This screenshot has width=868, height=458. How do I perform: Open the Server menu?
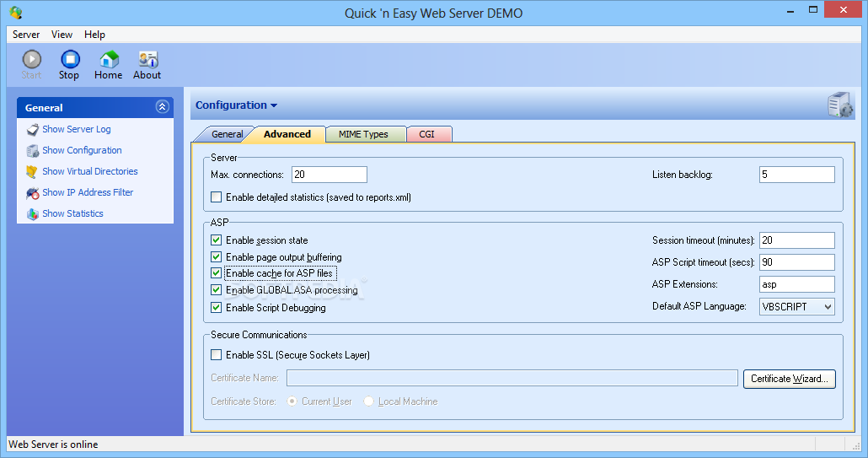(x=26, y=35)
